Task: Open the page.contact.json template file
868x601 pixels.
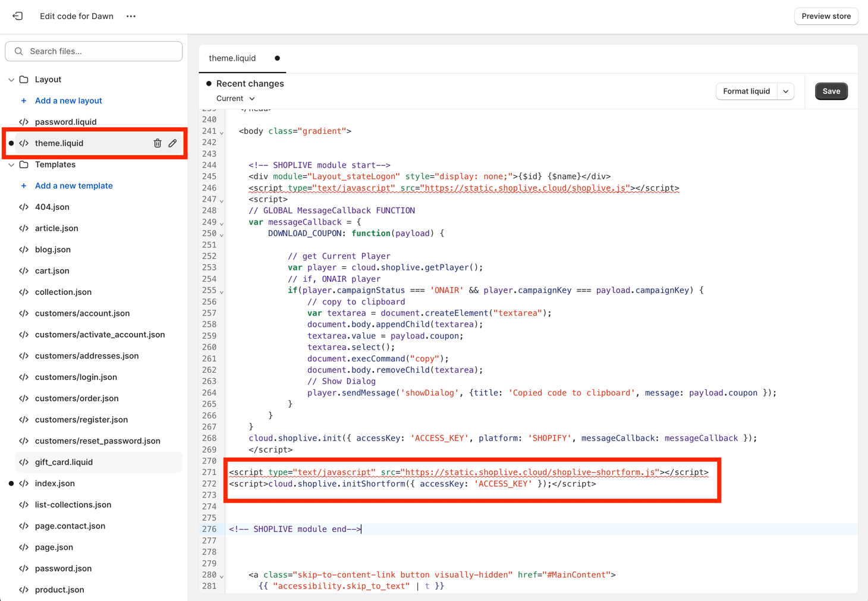Action: (70, 526)
